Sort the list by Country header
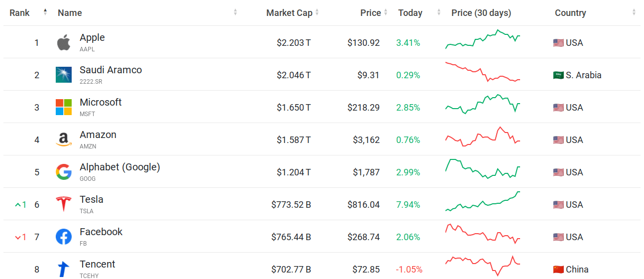Image resolution: width=644 pixels, height=279 pixels. [x=570, y=13]
